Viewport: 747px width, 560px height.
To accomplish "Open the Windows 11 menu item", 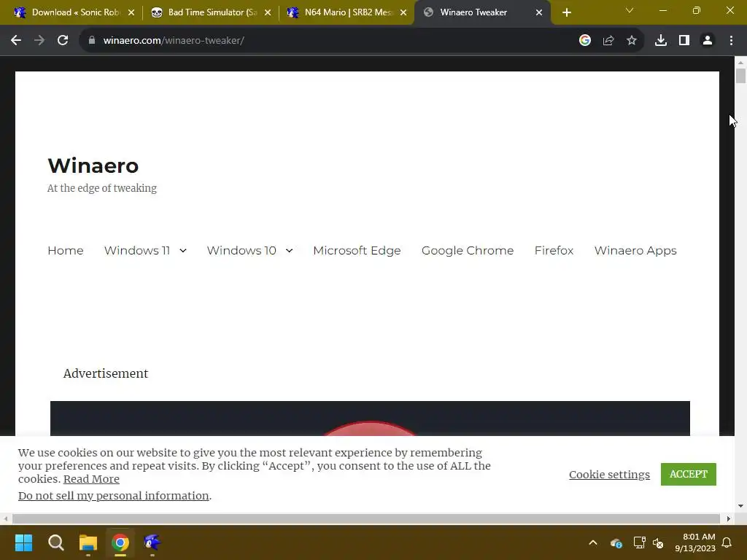I will (137, 251).
